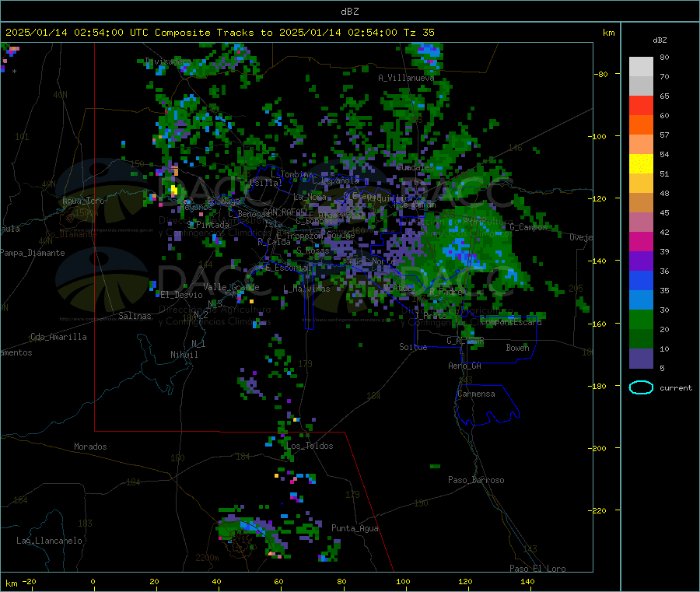The image size is (700, 592).
Task: Click the amber 48-51 dBZ legend swatch
Action: [x=641, y=183]
